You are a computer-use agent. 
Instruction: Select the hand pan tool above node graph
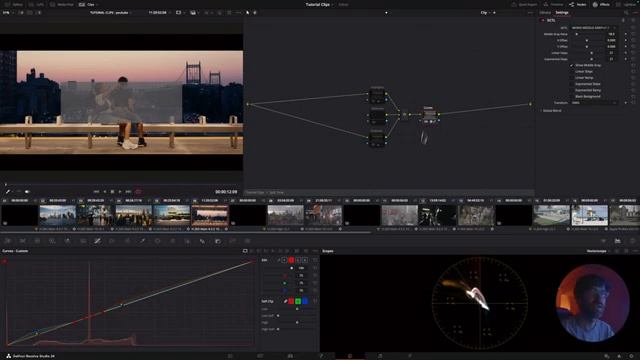tap(255, 13)
